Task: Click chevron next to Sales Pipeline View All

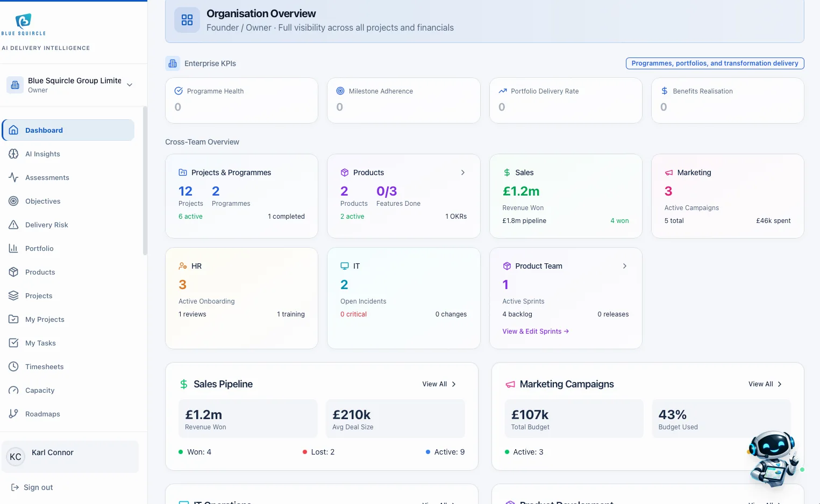Action: click(454, 384)
